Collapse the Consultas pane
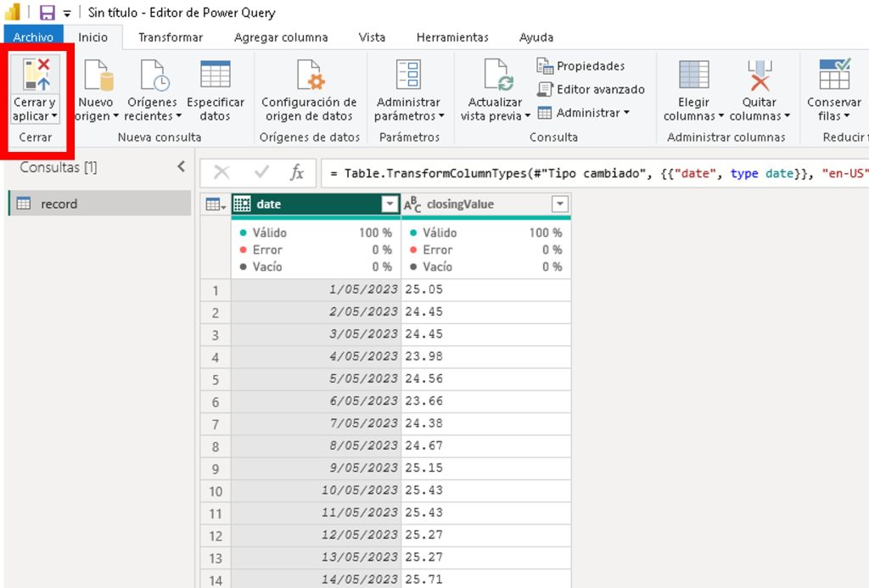The height and width of the screenshot is (588, 869). (181, 167)
